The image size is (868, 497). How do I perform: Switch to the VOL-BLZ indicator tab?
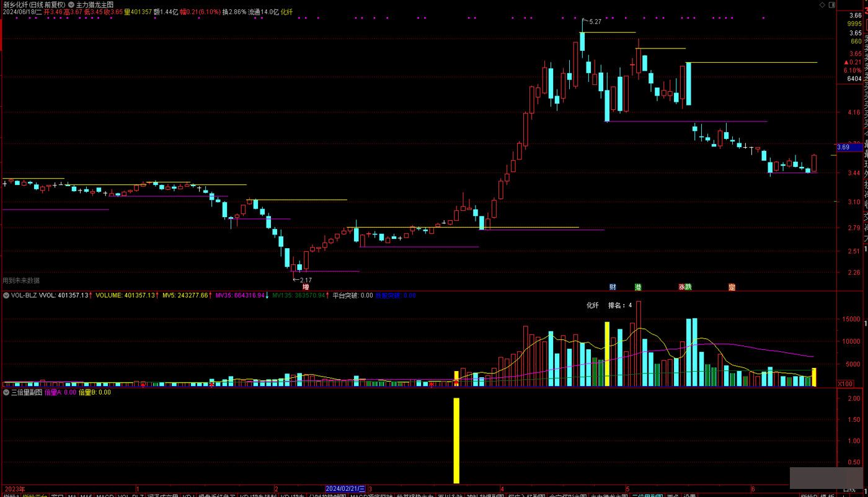(x=130, y=495)
